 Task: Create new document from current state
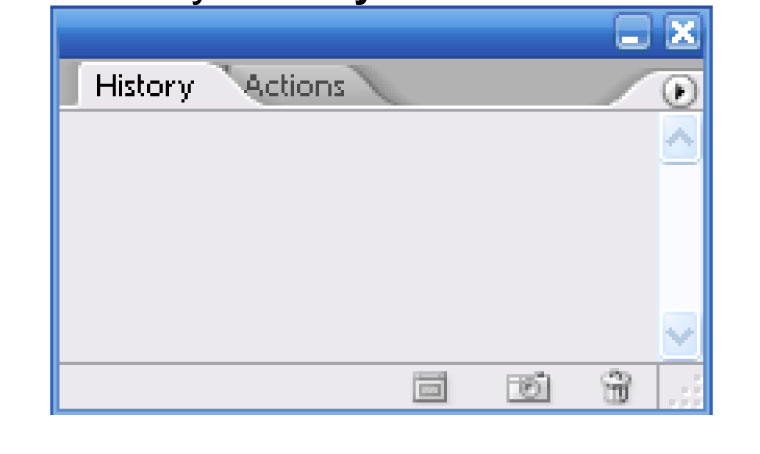[429, 387]
